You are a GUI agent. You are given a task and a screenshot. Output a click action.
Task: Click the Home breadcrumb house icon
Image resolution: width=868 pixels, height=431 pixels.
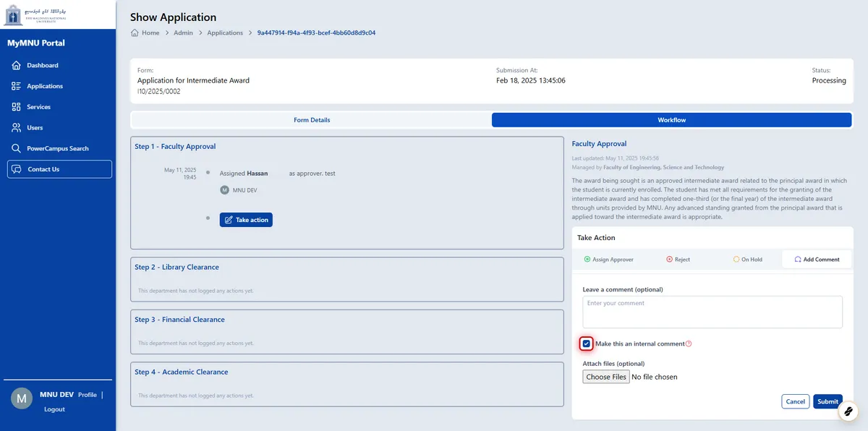click(x=135, y=33)
